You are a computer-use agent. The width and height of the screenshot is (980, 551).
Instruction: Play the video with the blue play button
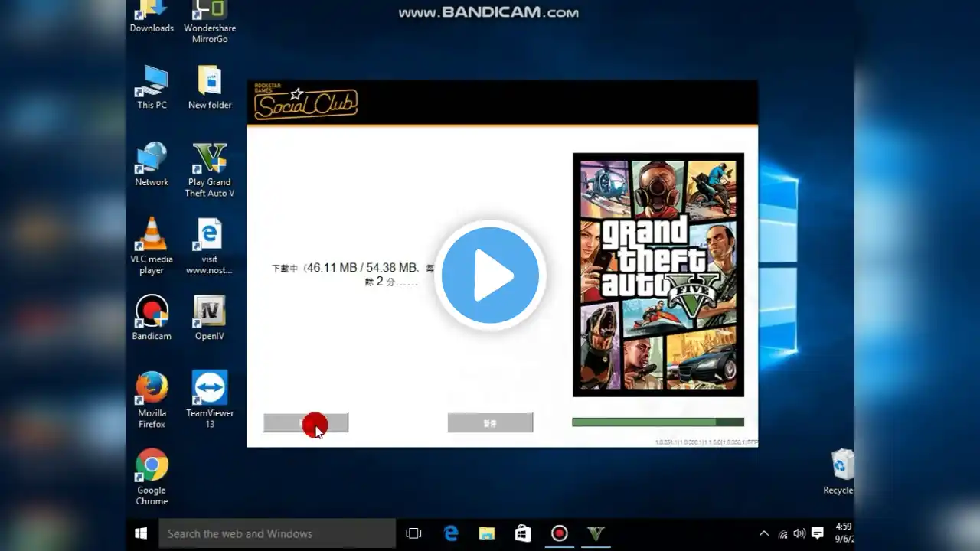pos(490,275)
